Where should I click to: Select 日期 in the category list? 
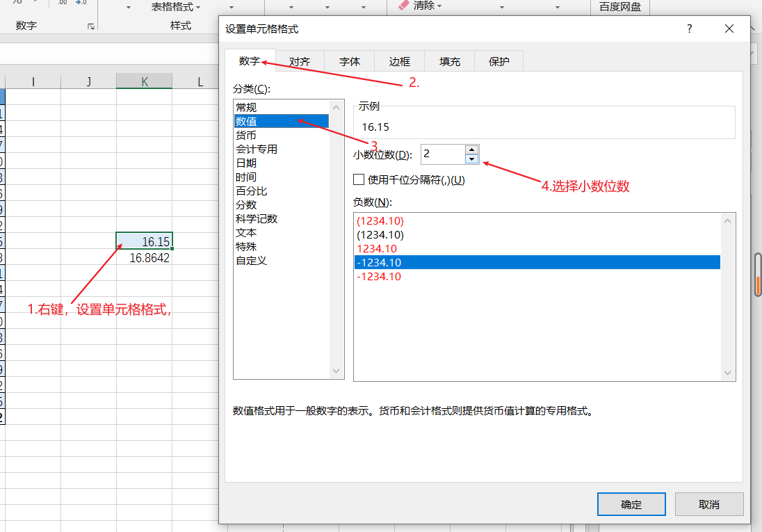tap(282, 163)
